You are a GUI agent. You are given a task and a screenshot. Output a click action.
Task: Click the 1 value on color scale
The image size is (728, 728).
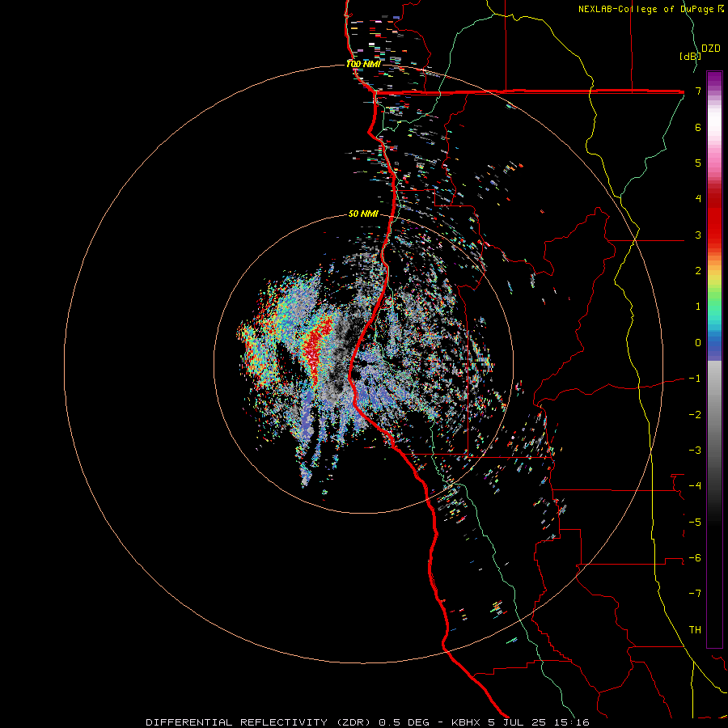698,307
